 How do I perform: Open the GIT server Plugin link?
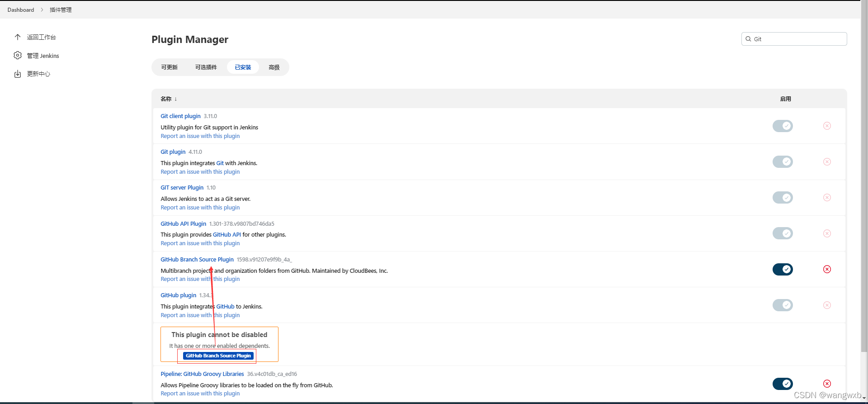coord(182,188)
